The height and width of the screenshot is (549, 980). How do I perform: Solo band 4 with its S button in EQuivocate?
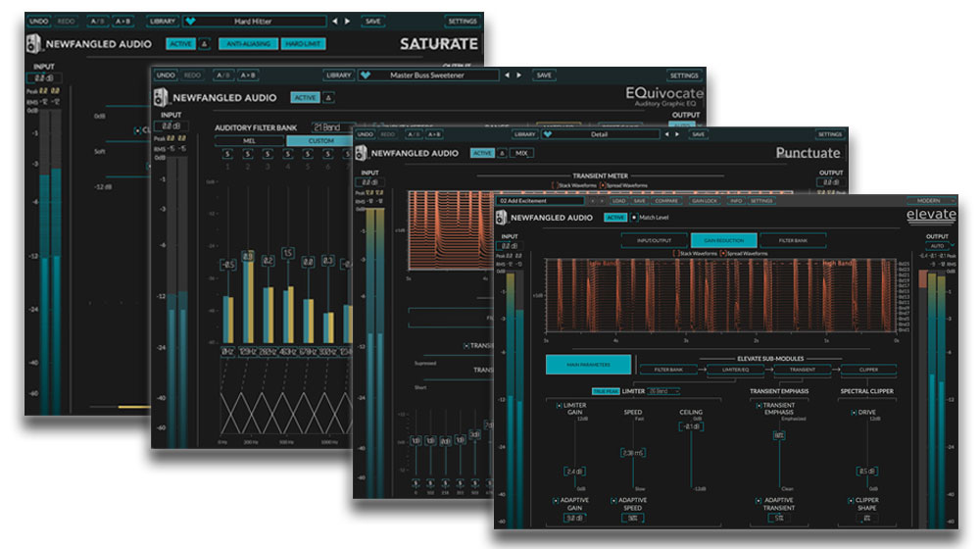[x=287, y=154]
